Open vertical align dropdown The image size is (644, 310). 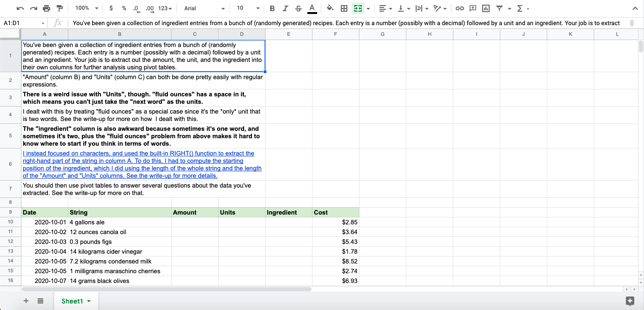(404, 8)
